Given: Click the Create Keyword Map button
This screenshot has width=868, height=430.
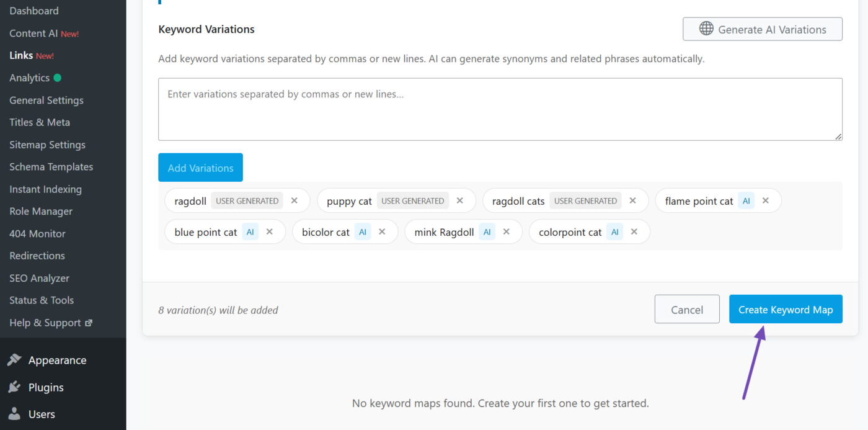Looking at the screenshot, I should (786, 309).
